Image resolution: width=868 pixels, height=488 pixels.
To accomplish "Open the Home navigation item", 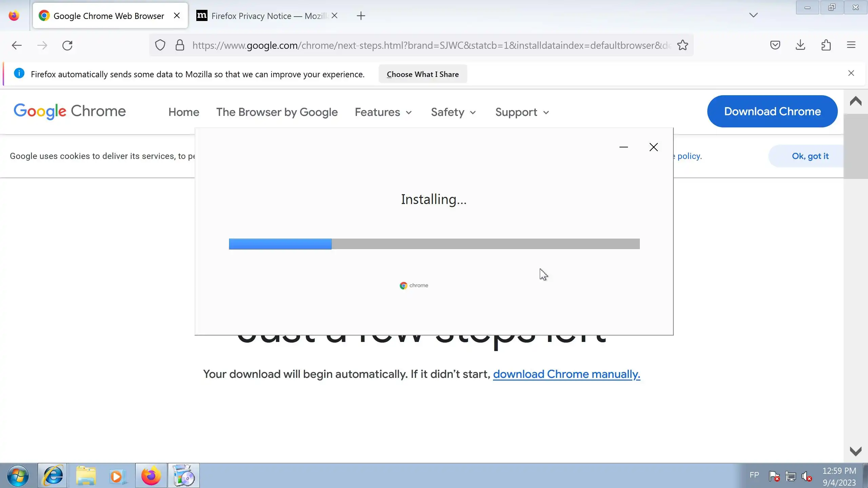I will point(184,112).
